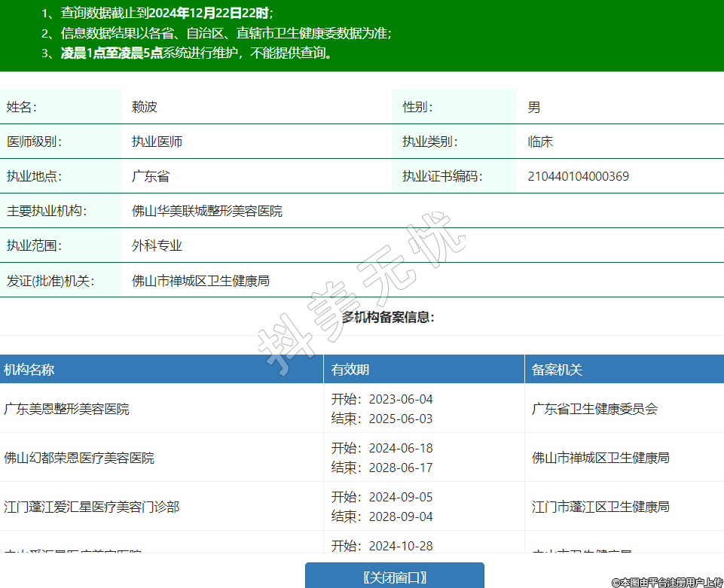
Task: Select the practice scope value 外科专业
Action: point(157,246)
